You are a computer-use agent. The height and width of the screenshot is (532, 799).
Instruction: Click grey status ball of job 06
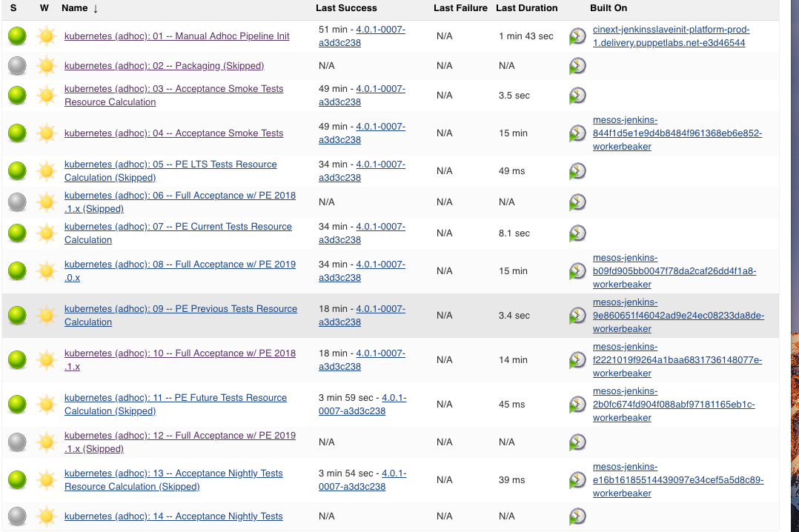(x=17, y=202)
